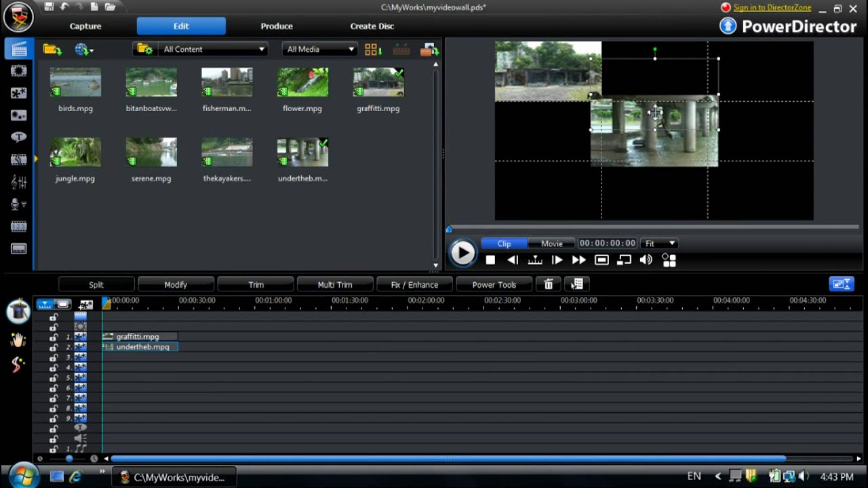This screenshot has height=488, width=868.
Task: Click the timeline zoom slider handle
Action: point(69,459)
